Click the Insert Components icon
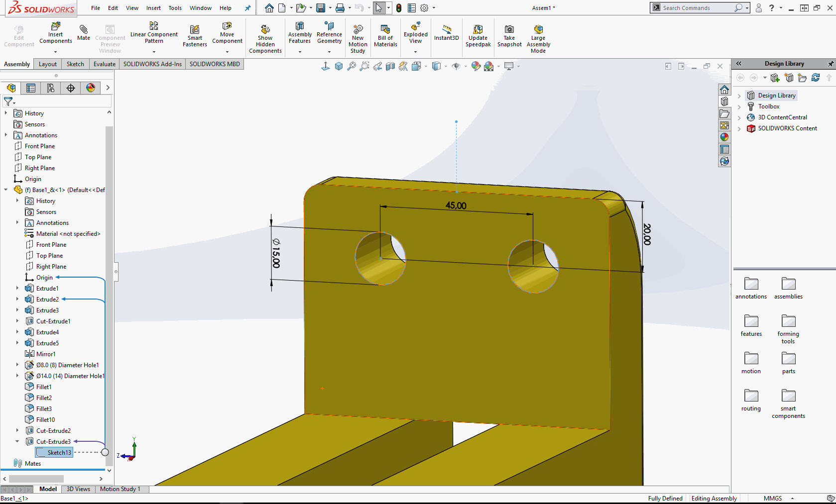Screen dimensions: 836x504 click(x=55, y=26)
